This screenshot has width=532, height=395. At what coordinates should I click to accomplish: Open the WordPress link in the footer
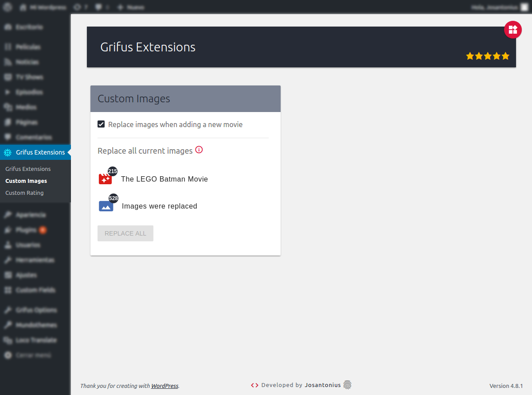click(164, 386)
